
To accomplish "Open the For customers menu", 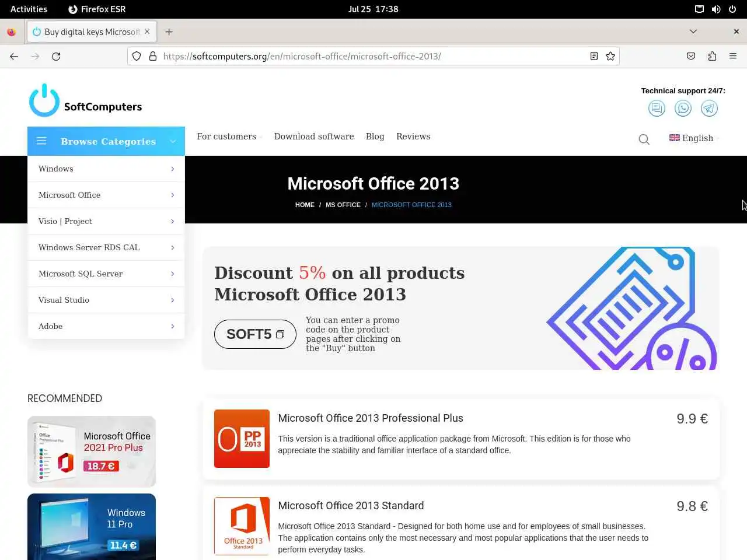I will [x=229, y=136].
